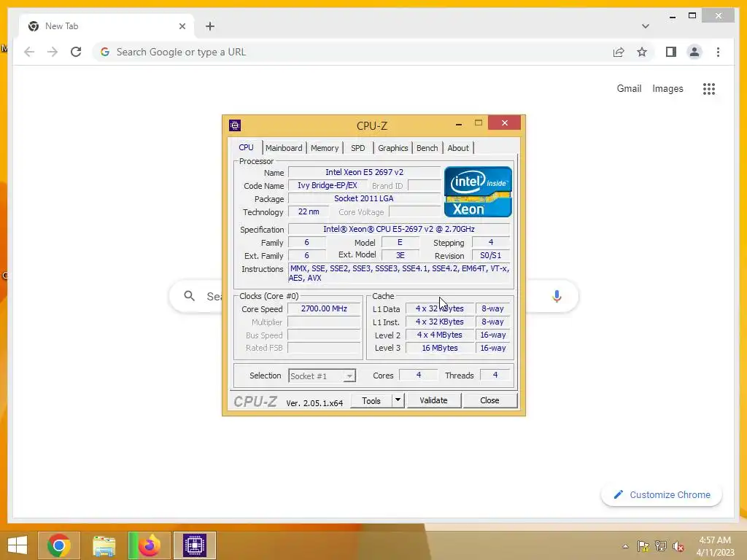Viewport: 747px width, 560px height.
Task: Click the Intel Xeon inside logo
Action: (x=478, y=192)
